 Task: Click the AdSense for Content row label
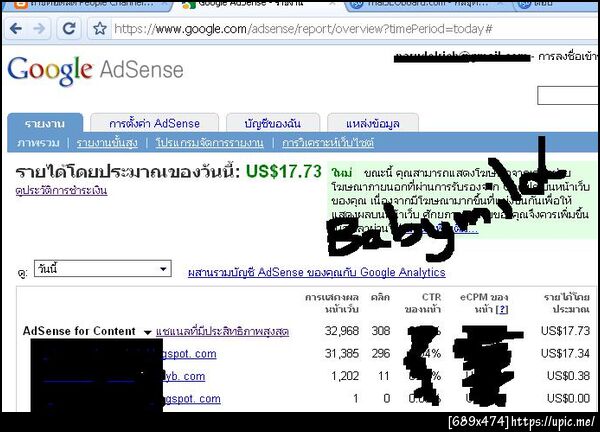(79, 331)
